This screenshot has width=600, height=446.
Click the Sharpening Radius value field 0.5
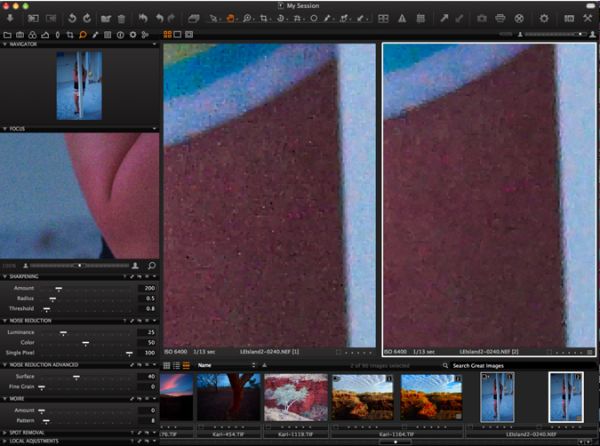tap(147, 298)
